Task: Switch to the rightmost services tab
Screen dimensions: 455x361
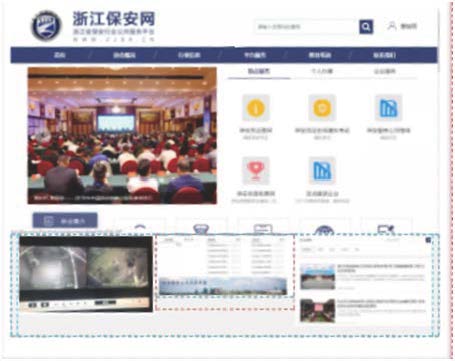Action: pos(385,71)
